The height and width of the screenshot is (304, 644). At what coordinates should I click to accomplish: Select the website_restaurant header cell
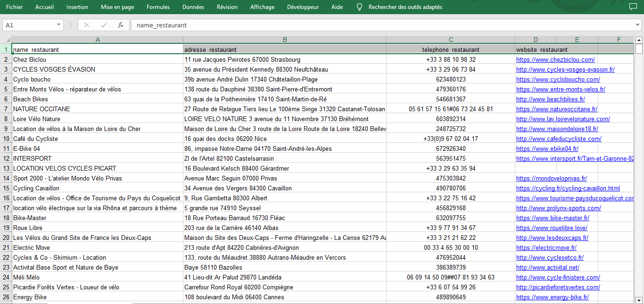(536, 49)
